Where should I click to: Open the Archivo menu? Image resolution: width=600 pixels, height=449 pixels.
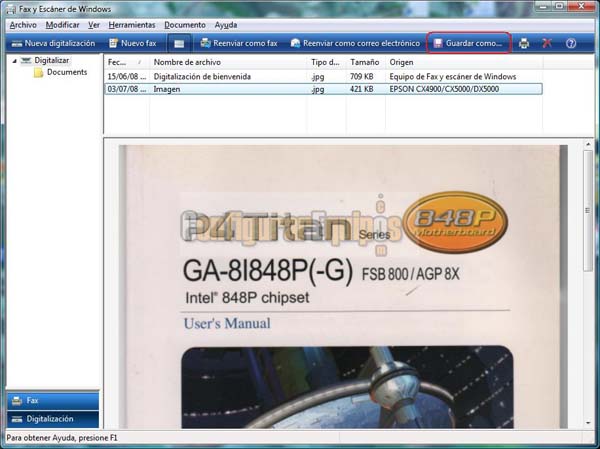(23, 25)
